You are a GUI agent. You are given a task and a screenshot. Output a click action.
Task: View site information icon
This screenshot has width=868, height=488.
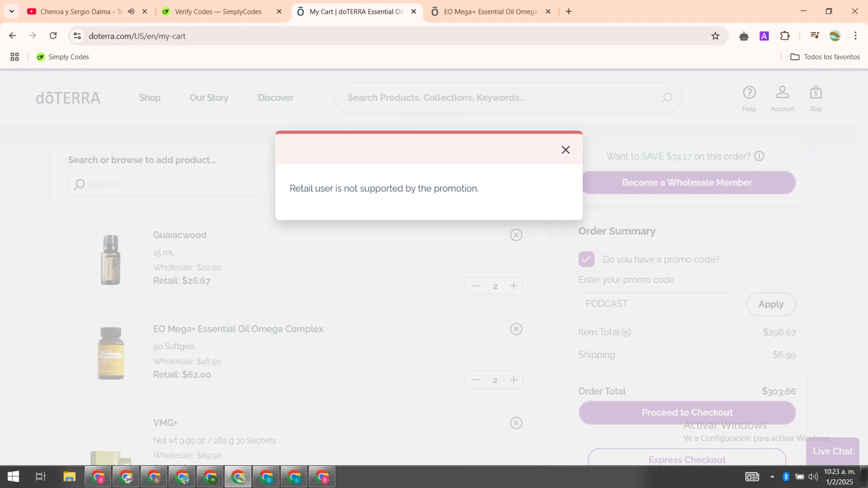[x=77, y=36]
